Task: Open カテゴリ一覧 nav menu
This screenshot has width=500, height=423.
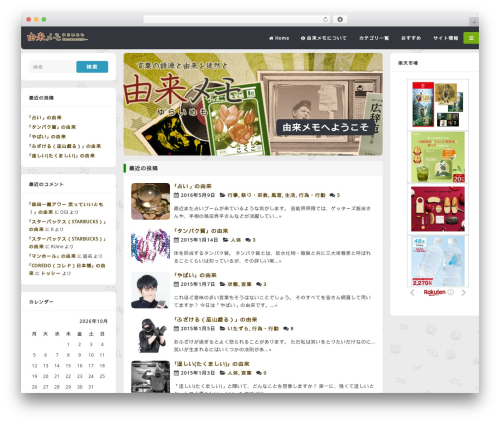Action: (374, 38)
